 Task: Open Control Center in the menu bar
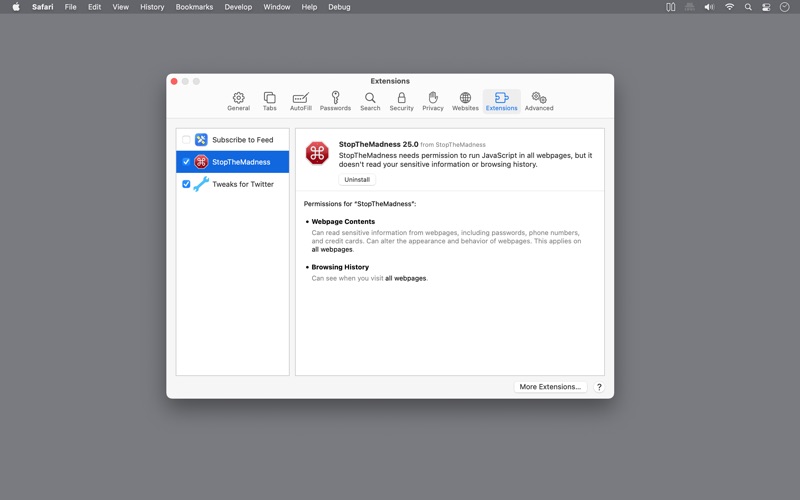point(766,7)
